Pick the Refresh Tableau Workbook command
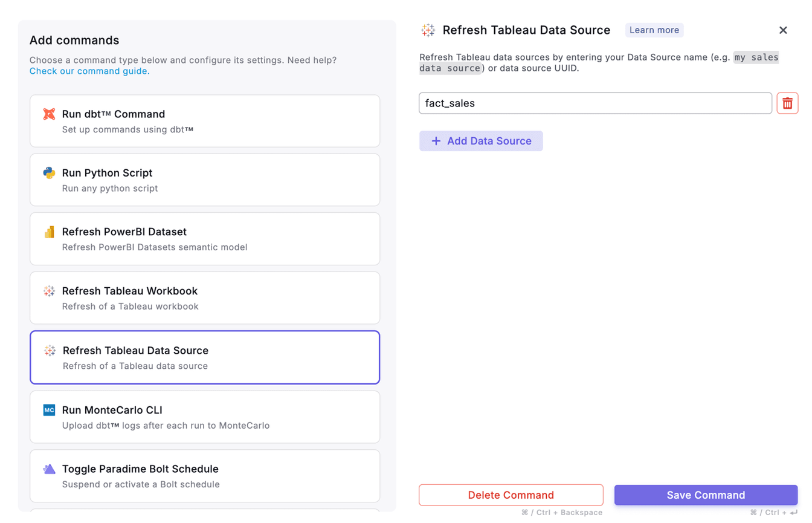 pos(205,297)
